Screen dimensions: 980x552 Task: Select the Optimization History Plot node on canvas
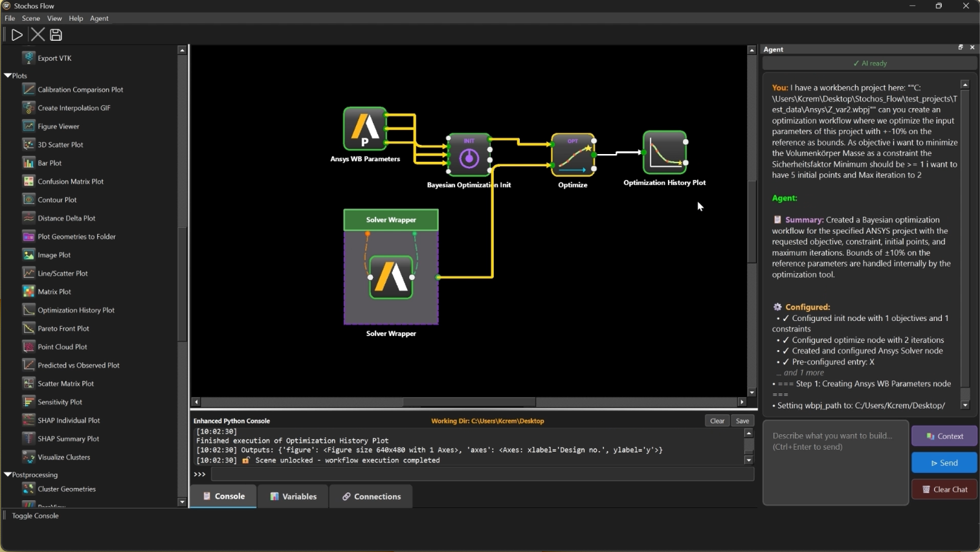pos(664,153)
